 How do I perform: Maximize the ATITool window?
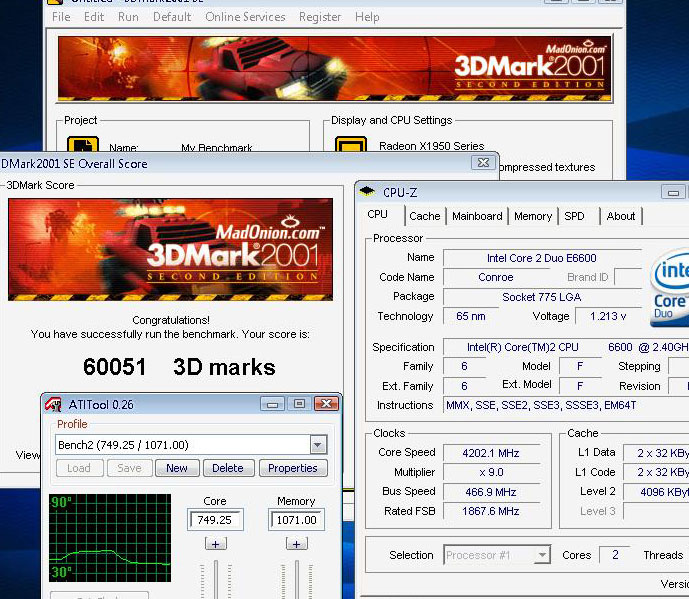coord(300,404)
